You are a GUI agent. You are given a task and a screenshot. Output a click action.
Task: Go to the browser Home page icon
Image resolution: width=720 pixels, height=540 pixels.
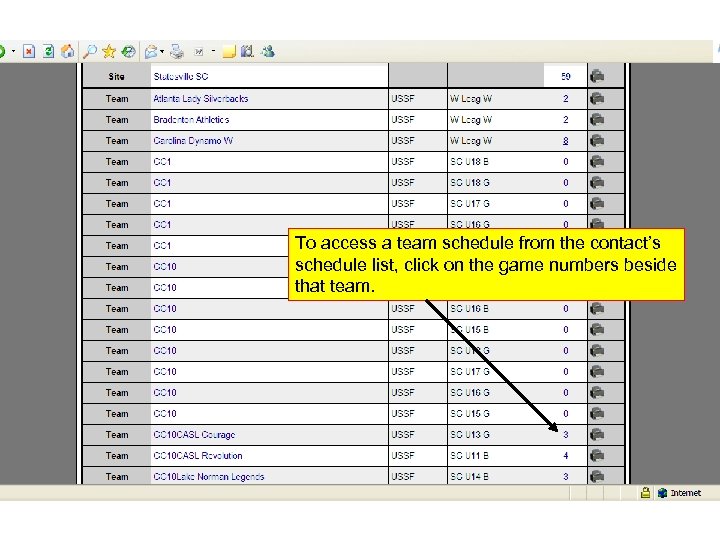coord(68,51)
